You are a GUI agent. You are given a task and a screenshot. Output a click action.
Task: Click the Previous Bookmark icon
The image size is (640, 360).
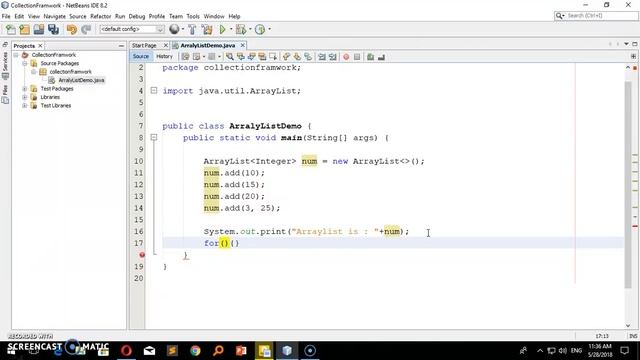(x=287, y=57)
